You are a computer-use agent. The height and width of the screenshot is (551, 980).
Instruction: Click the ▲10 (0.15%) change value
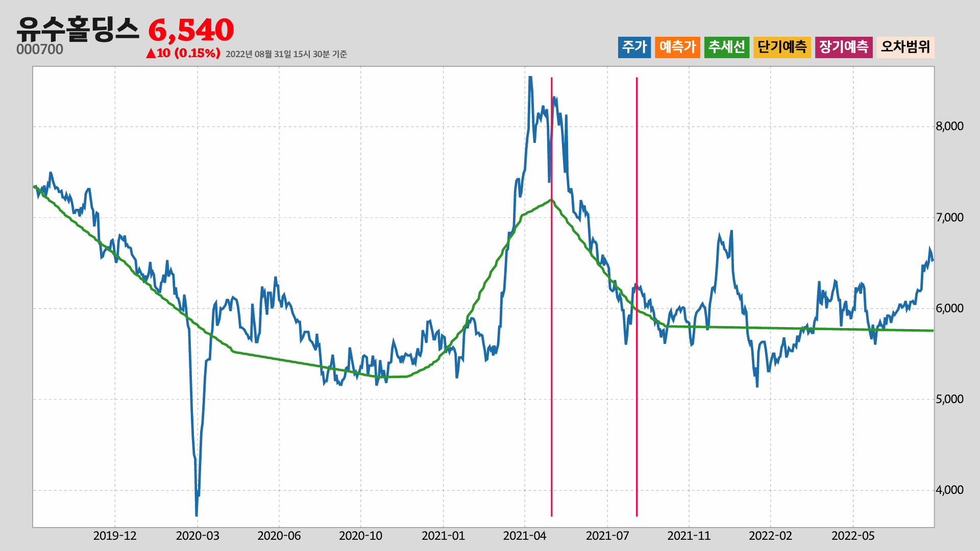[x=183, y=53]
